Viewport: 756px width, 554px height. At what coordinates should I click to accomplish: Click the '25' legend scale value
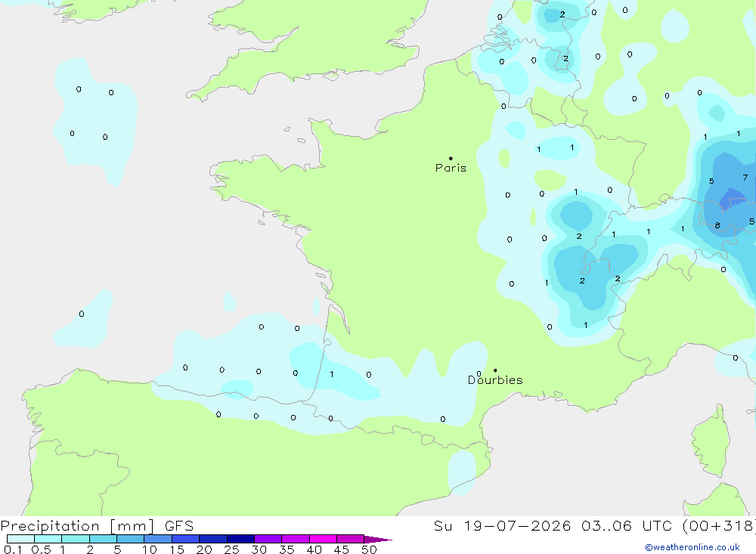(231, 549)
